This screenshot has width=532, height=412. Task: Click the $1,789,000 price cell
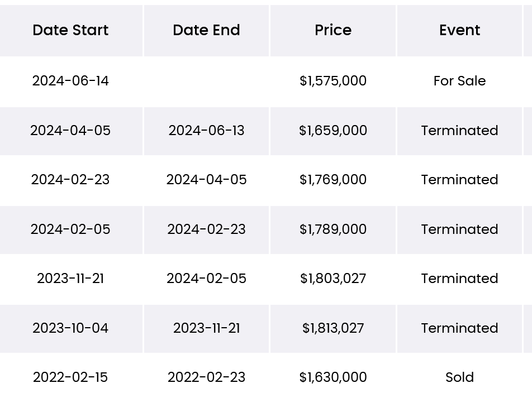333,229
